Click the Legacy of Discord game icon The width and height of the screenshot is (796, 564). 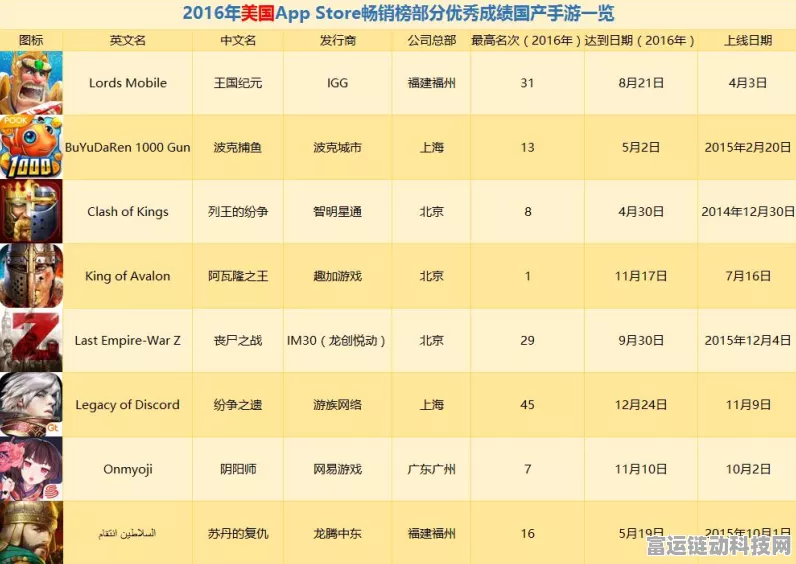point(31,405)
